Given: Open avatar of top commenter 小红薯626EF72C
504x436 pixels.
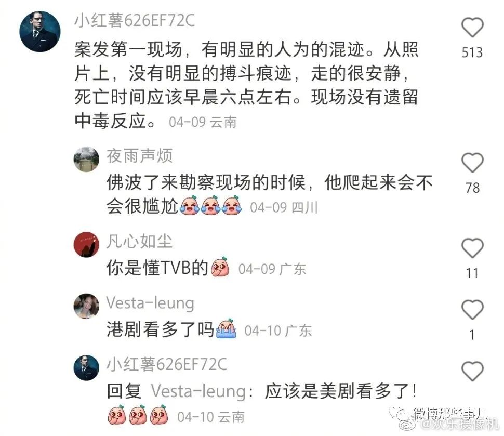Looking at the screenshot, I should pos(40,32).
